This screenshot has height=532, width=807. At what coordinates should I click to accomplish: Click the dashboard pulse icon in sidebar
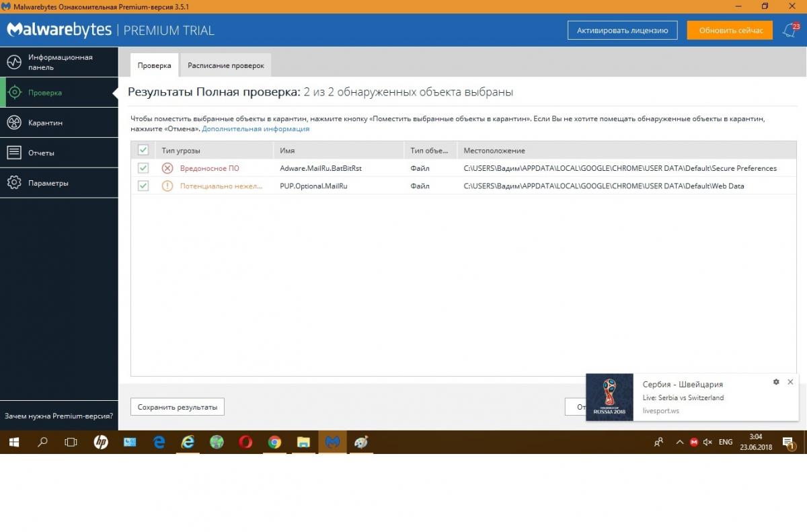click(x=14, y=63)
